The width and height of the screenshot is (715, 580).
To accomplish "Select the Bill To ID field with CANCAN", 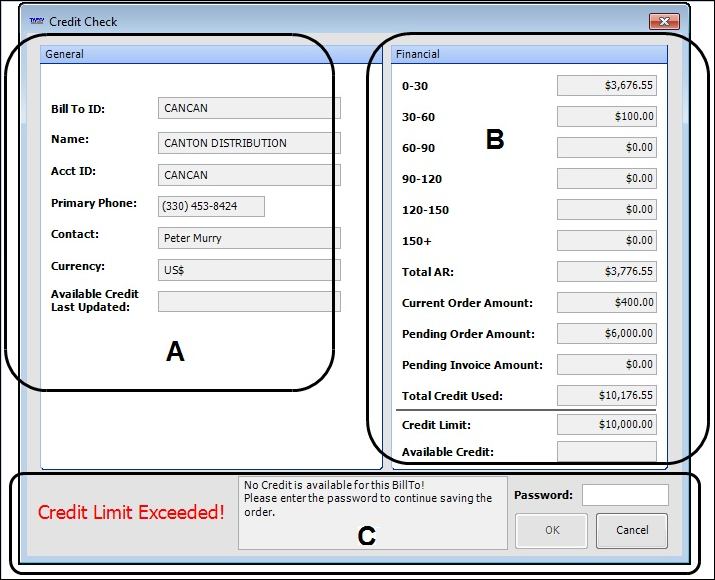I will [249, 108].
